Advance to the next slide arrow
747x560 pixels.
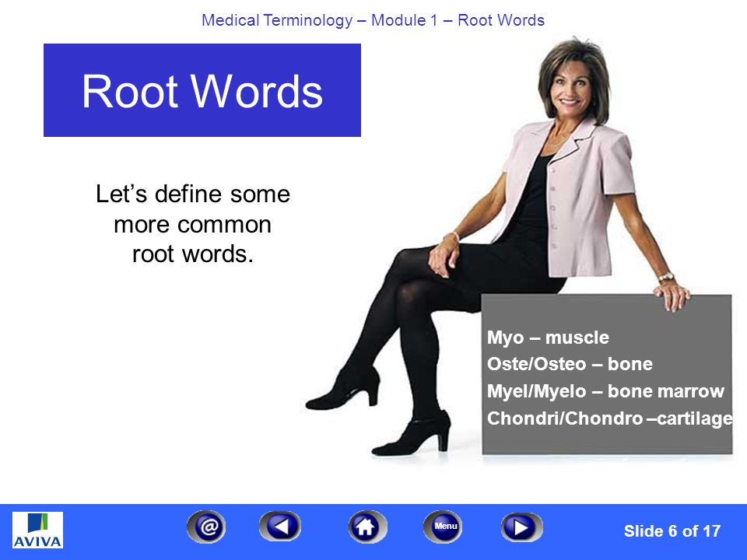click(x=521, y=527)
